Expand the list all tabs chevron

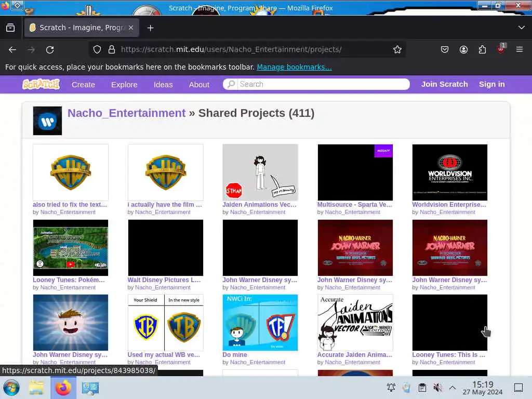522,28
